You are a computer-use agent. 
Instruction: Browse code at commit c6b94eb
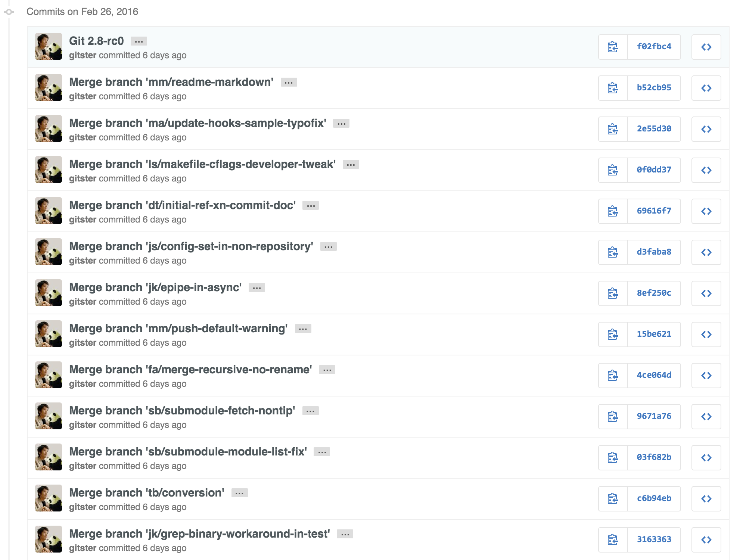(x=706, y=499)
